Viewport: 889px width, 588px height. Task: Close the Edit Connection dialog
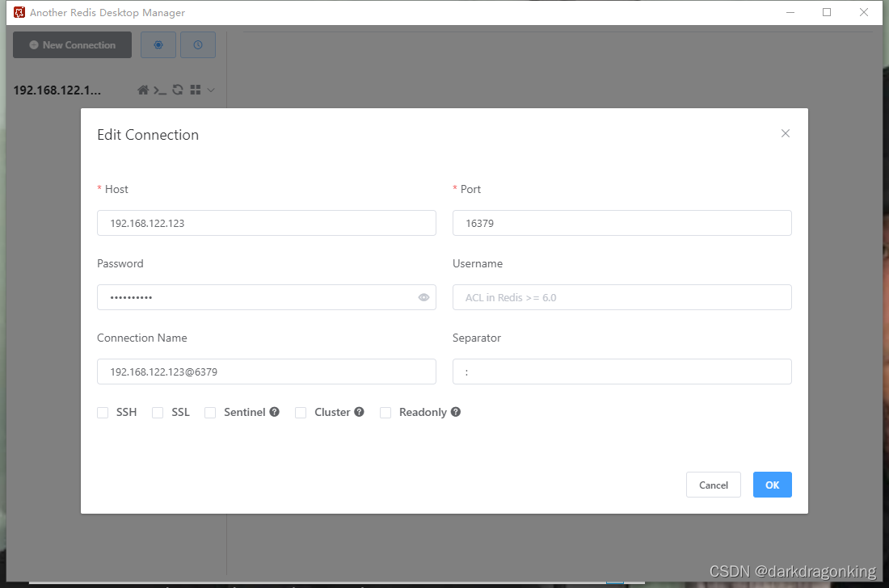pos(785,133)
